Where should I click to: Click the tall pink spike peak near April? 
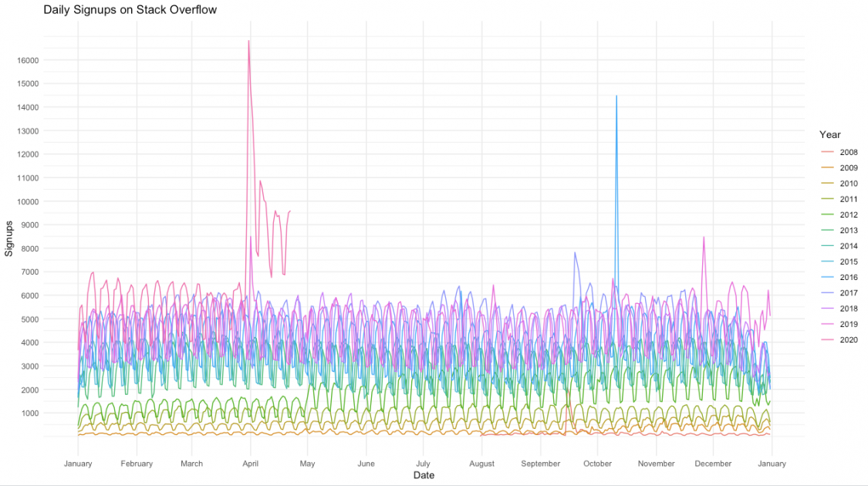248,41
